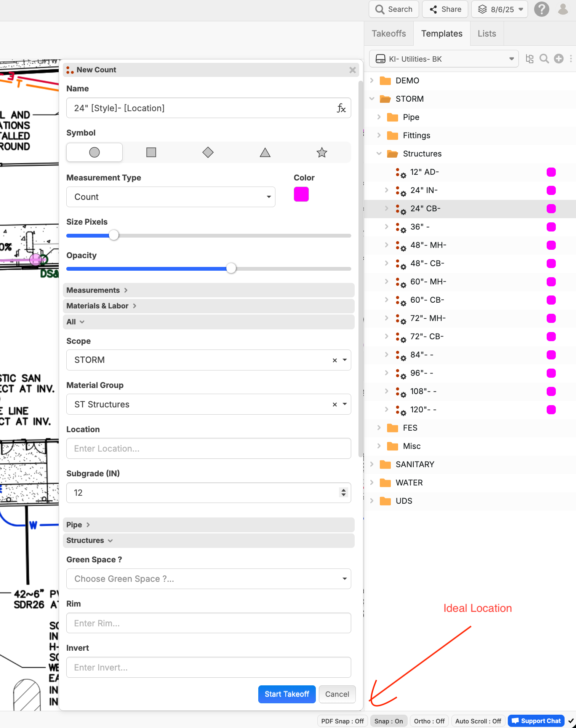Click the Location input field

click(x=208, y=449)
